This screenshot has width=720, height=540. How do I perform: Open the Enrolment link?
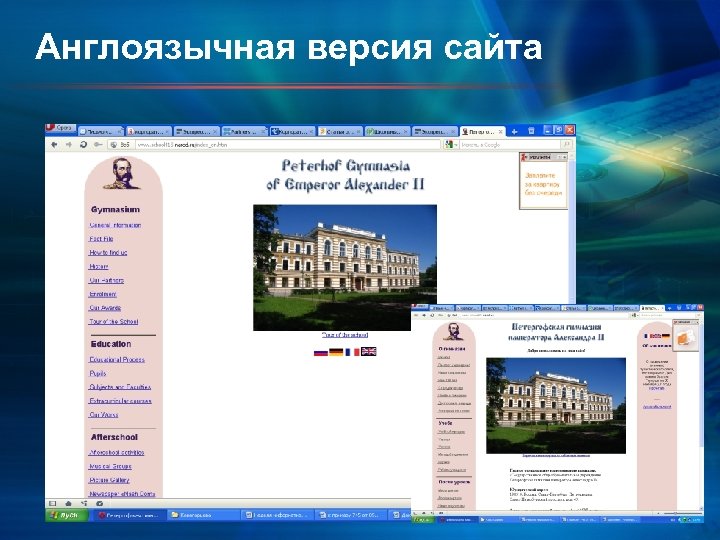(103, 294)
